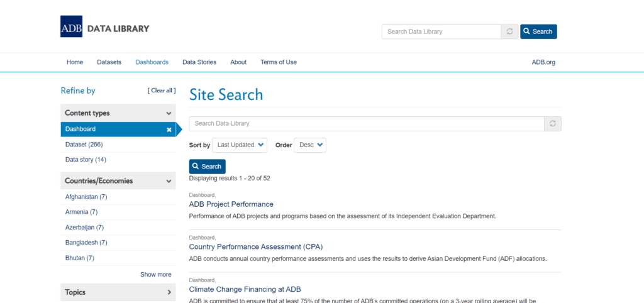
Task: Visit the ADB.org link
Action: coord(543,62)
